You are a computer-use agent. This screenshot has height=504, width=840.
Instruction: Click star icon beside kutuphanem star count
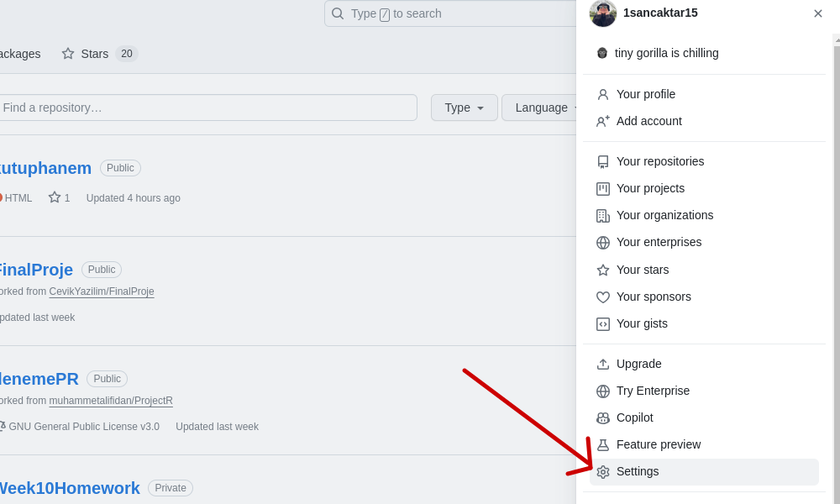pyautogui.click(x=55, y=197)
